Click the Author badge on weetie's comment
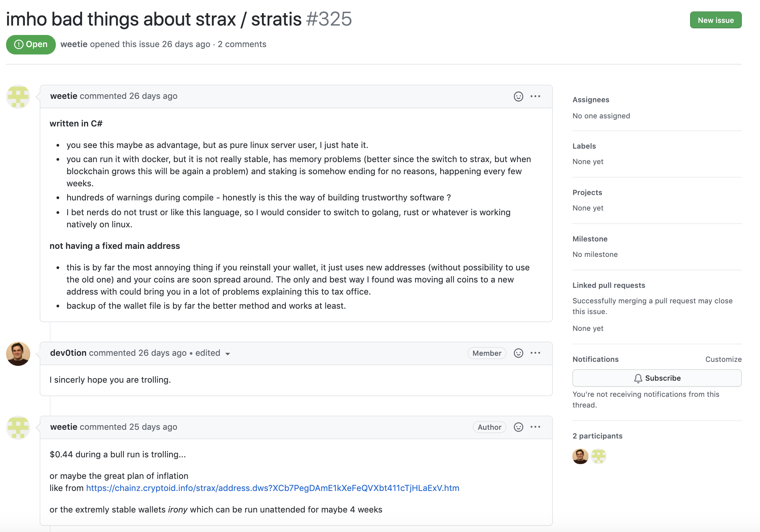Viewport: 760px width, 532px height. (x=489, y=427)
